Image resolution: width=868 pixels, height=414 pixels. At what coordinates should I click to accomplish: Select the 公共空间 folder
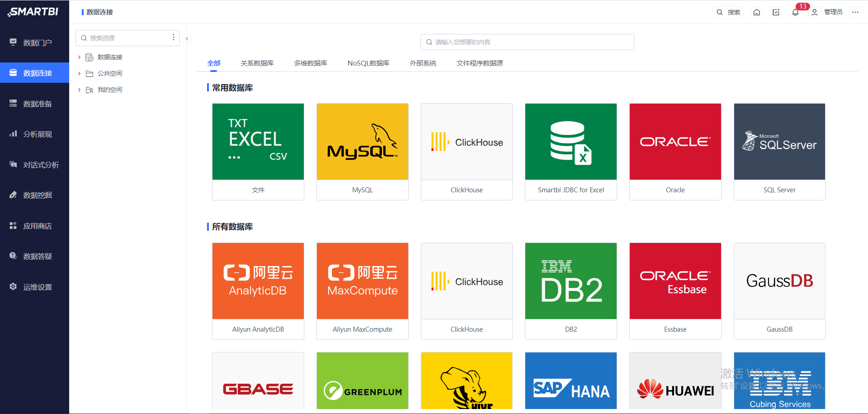pyautogui.click(x=110, y=73)
